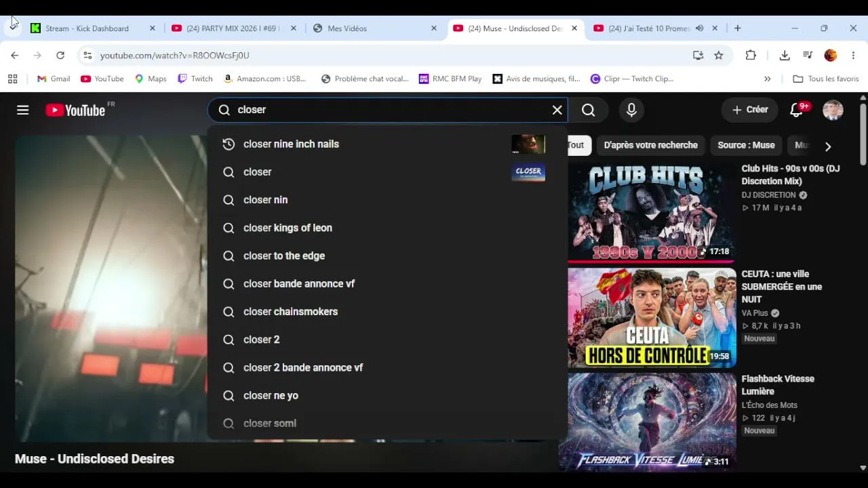
Task: Switch to the J'ai Testé 10 Promesses tab
Action: pos(649,28)
